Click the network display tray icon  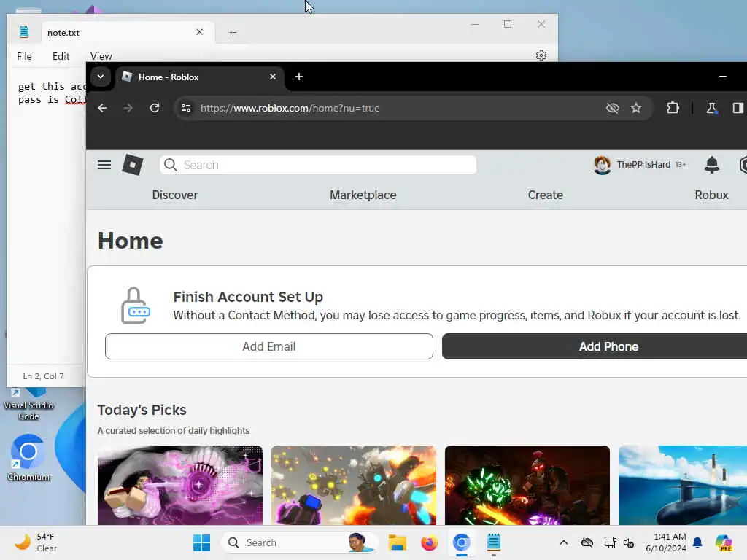tap(611, 542)
